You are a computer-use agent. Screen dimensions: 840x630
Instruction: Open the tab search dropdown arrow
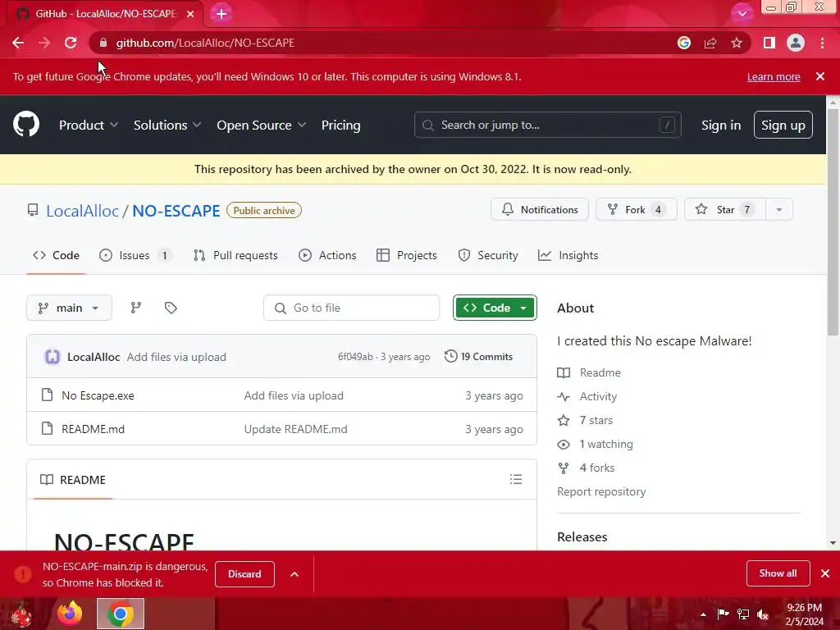click(x=742, y=14)
